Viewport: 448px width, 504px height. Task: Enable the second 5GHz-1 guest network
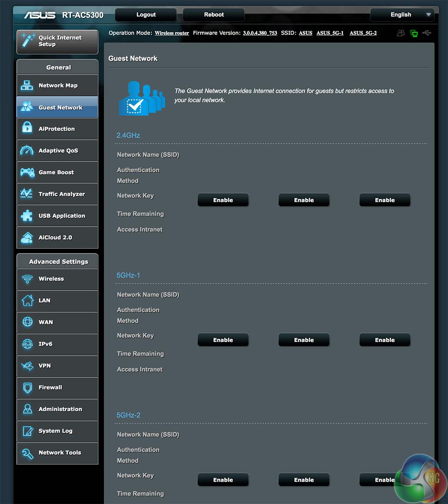point(304,340)
